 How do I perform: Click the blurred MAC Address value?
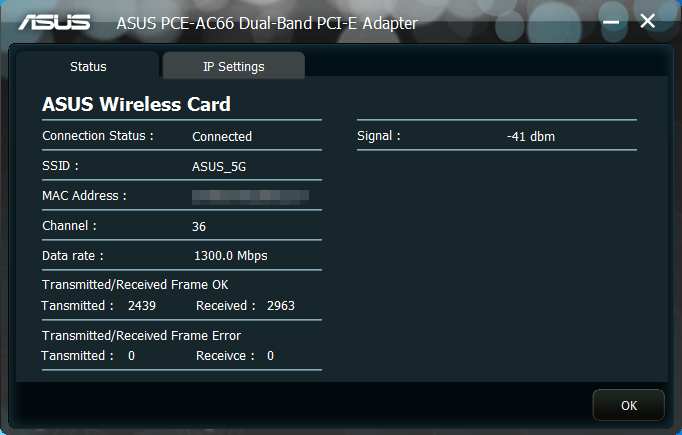[251, 197]
